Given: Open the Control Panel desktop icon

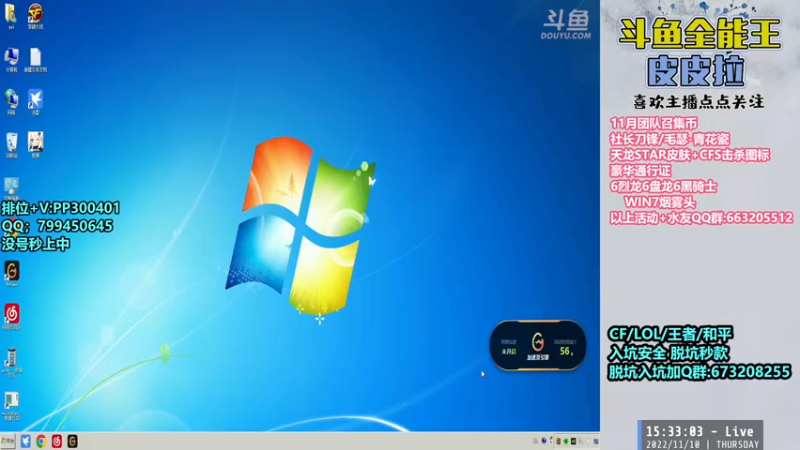Looking at the screenshot, I should (11, 188).
